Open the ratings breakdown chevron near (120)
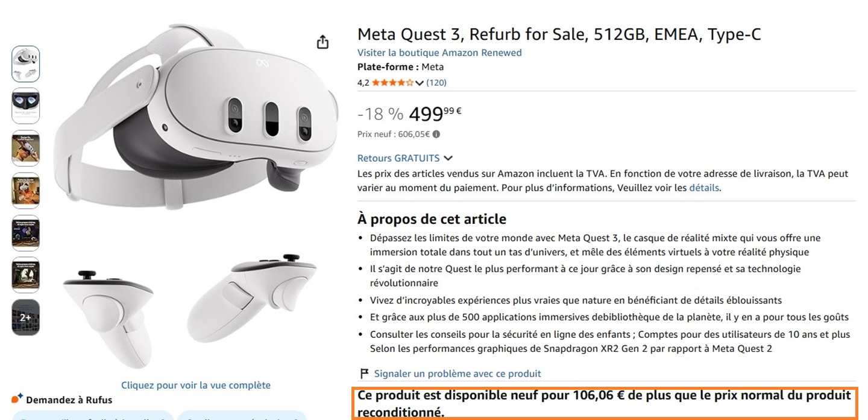 pyautogui.click(x=420, y=82)
